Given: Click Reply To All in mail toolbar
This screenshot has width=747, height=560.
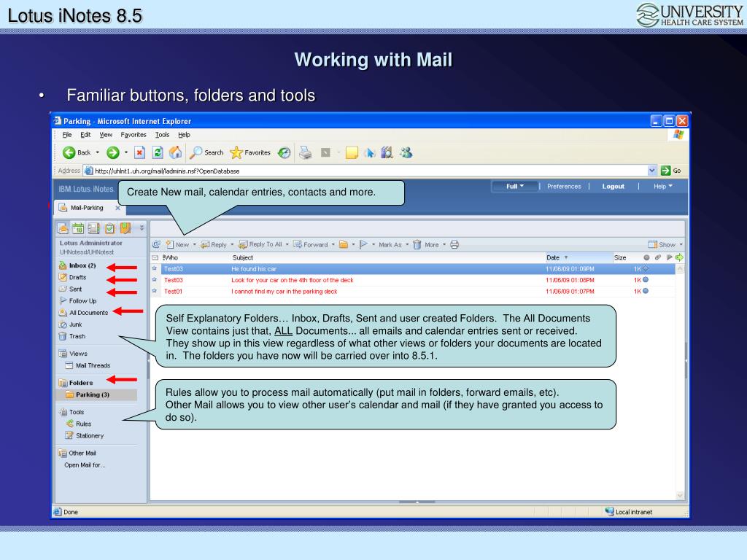Looking at the screenshot, I should [260, 244].
